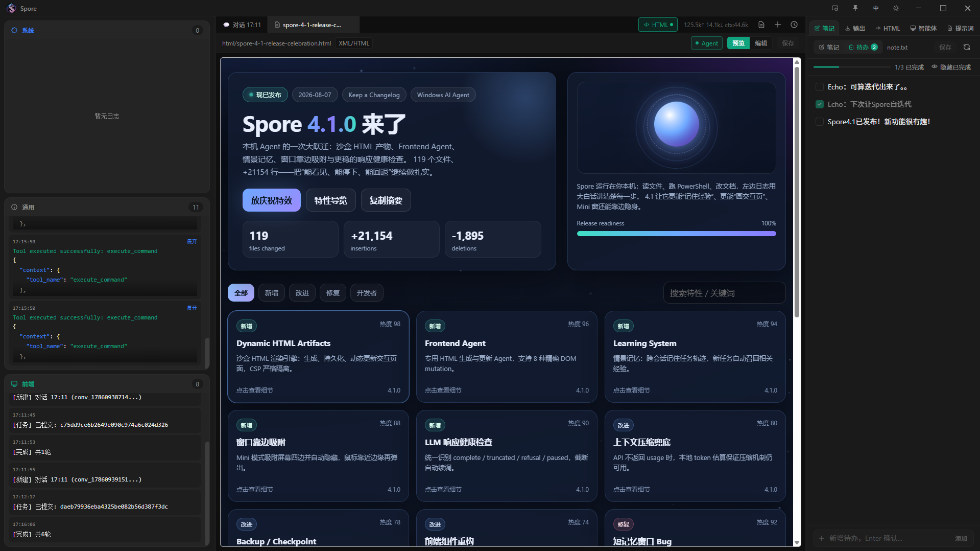The height and width of the screenshot is (551, 980).
Task: Expand Learning System card details
Action: (695, 357)
